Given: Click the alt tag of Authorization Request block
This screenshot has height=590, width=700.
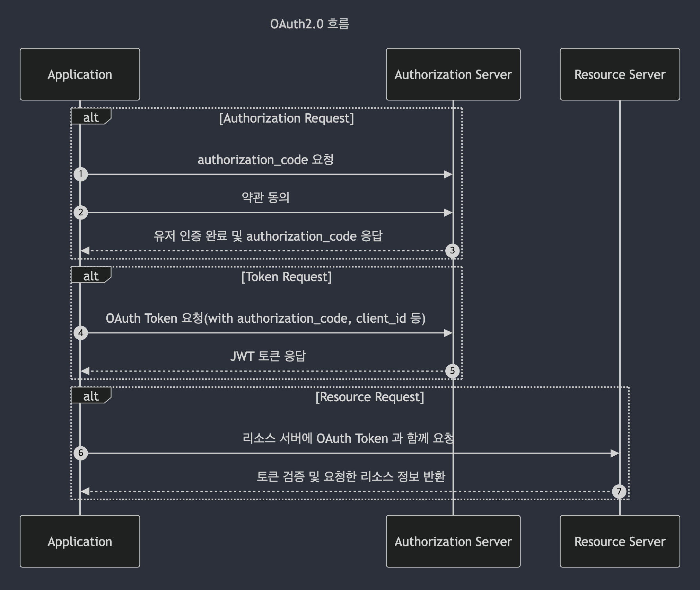Looking at the screenshot, I should 91,117.
